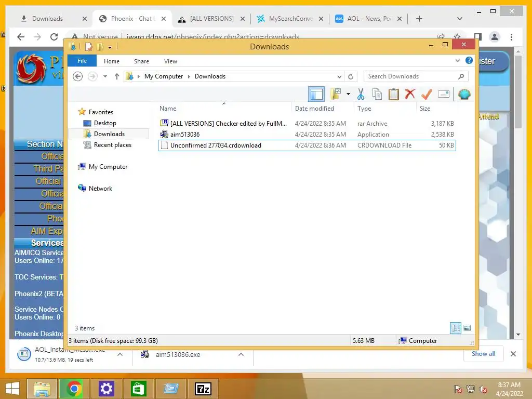Open the folder options toolbar icon

tap(336, 94)
